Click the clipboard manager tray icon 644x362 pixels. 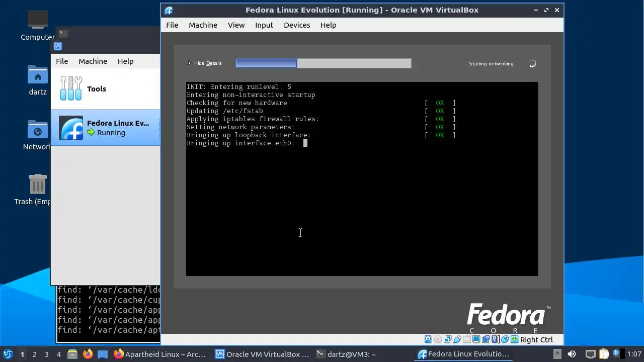pos(604,354)
